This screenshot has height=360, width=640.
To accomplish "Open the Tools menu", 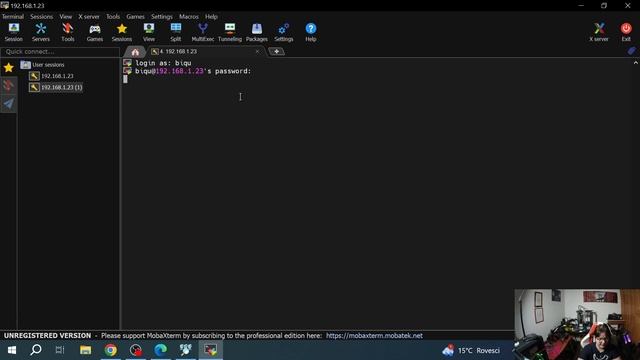I will point(113,17).
